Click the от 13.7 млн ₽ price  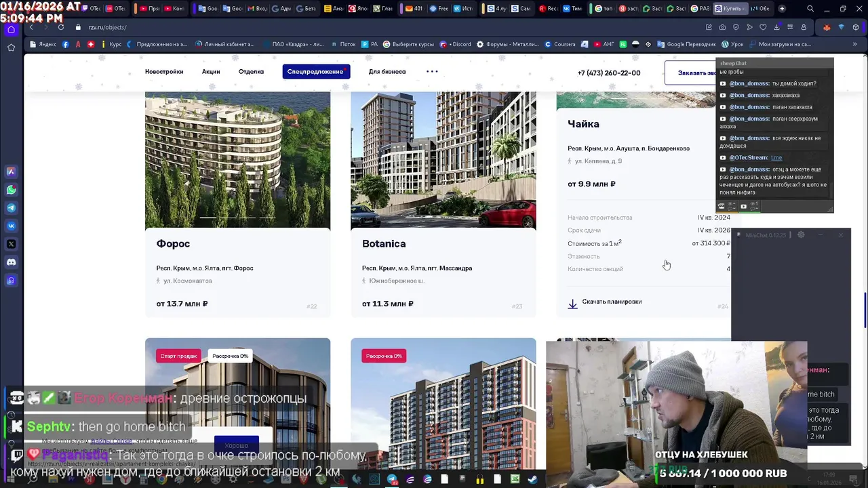(x=182, y=304)
